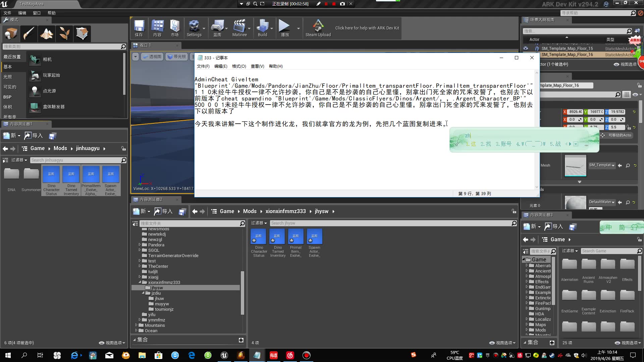This screenshot has height=362, width=644.
Task: Toggle the lock icon on content browser 2
Action: click(x=514, y=211)
